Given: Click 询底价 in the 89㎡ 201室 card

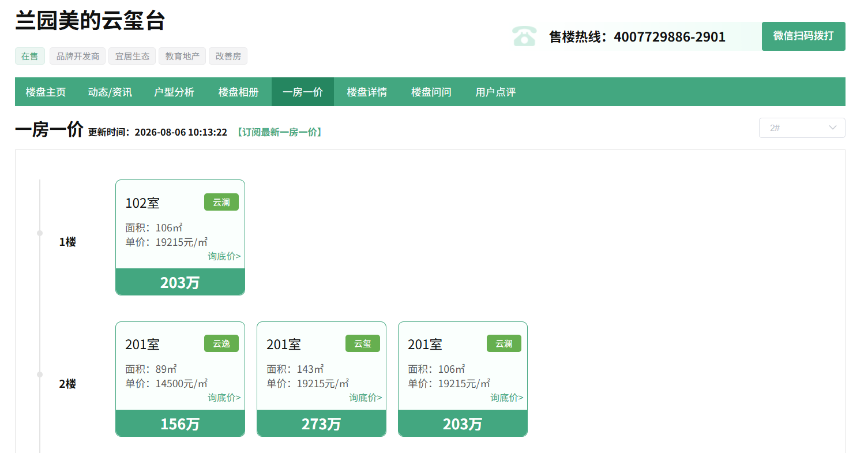Looking at the screenshot, I should [x=224, y=398].
